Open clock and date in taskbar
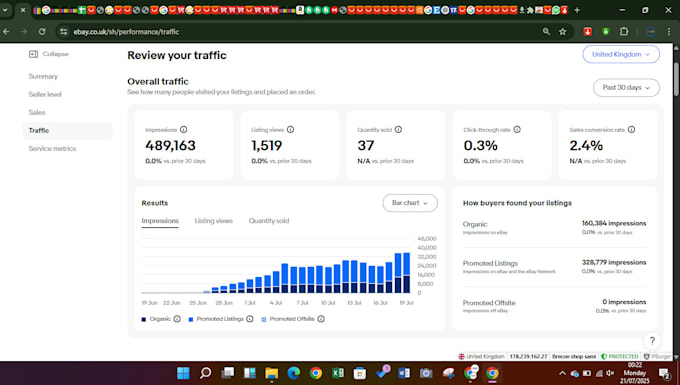The width and height of the screenshot is (680, 385). (x=635, y=373)
